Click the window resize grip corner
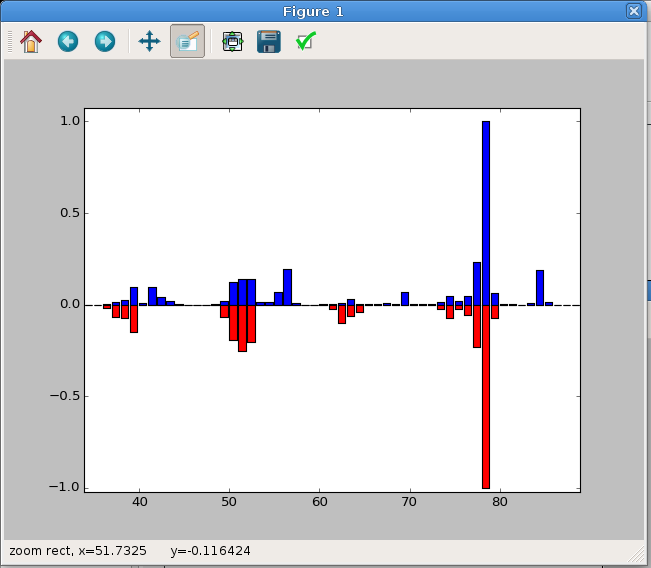Screen dimensions: 651x568 (x=635, y=556)
